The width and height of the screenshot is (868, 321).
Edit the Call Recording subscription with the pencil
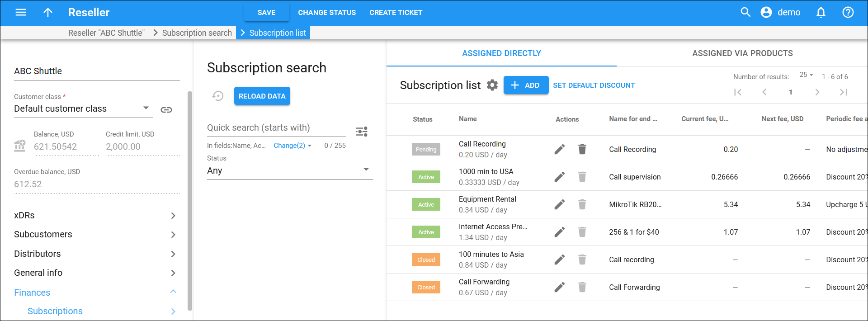pyautogui.click(x=560, y=149)
